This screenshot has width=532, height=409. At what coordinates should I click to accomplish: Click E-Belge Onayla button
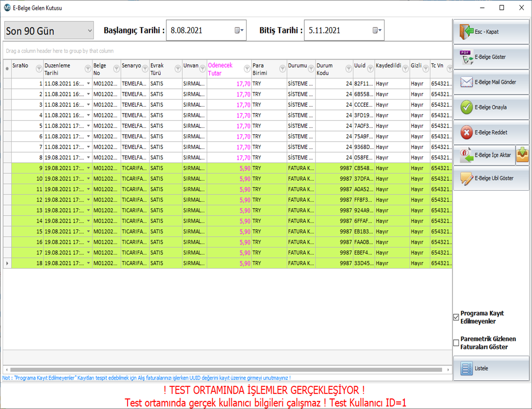491,107
